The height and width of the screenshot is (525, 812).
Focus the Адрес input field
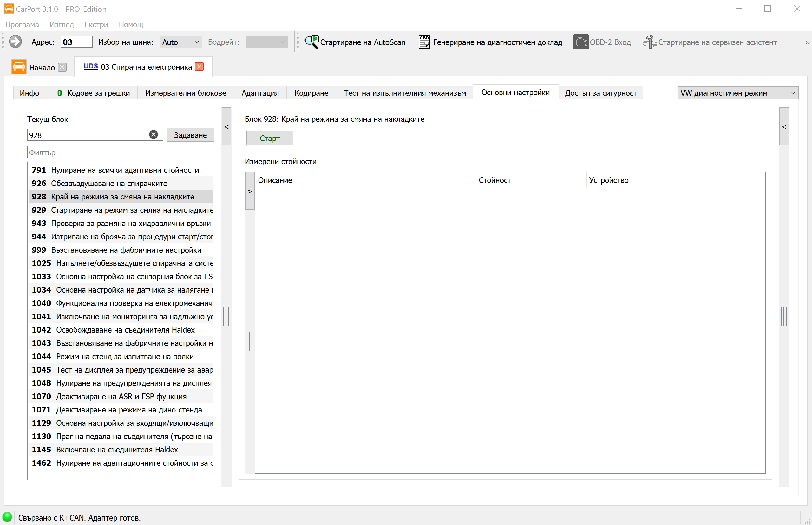[x=76, y=42]
